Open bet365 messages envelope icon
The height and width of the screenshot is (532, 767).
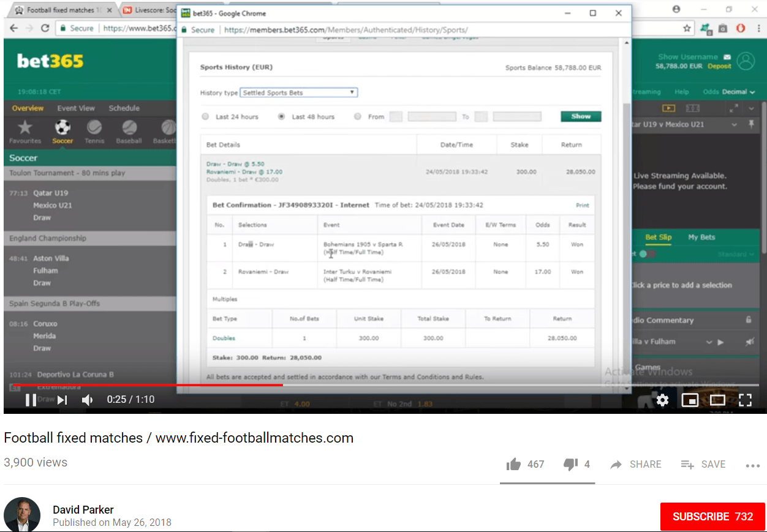coord(727,57)
